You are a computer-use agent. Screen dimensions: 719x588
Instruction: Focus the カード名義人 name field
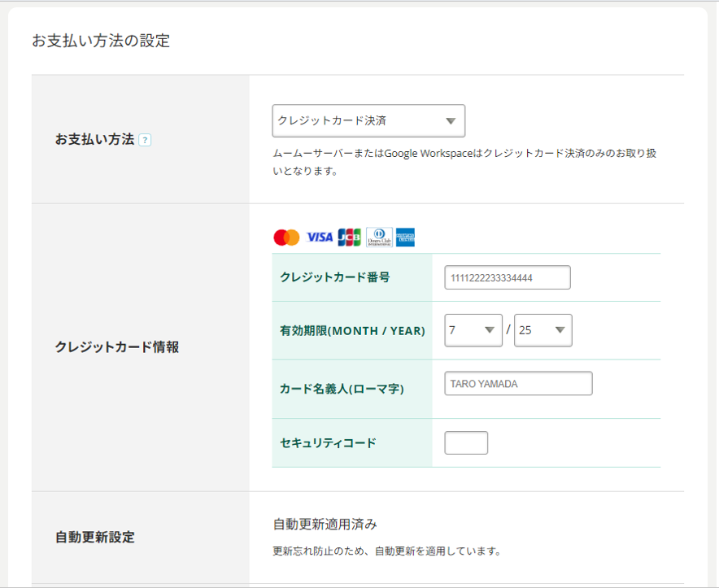pyautogui.click(x=518, y=383)
